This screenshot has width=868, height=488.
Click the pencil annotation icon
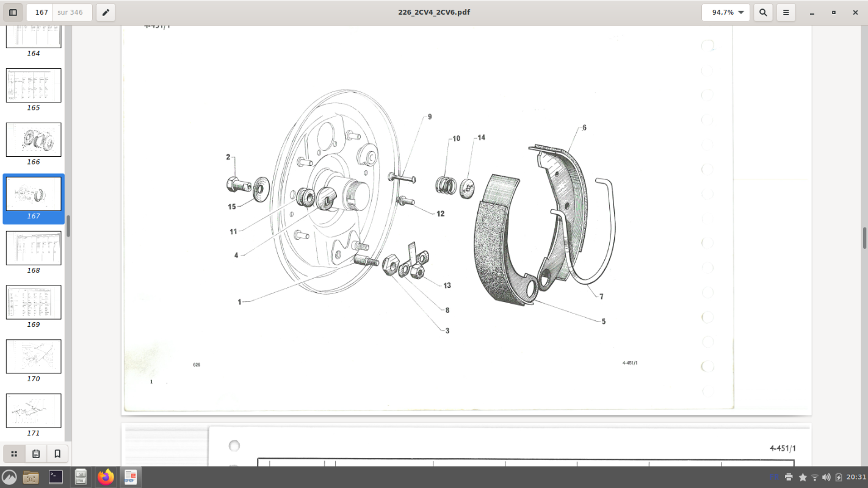pos(106,12)
